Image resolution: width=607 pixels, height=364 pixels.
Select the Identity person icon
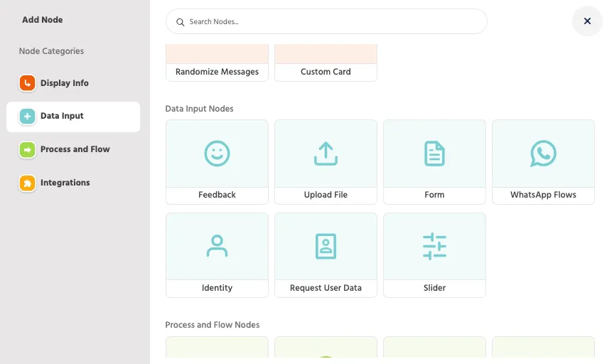tap(217, 246)
